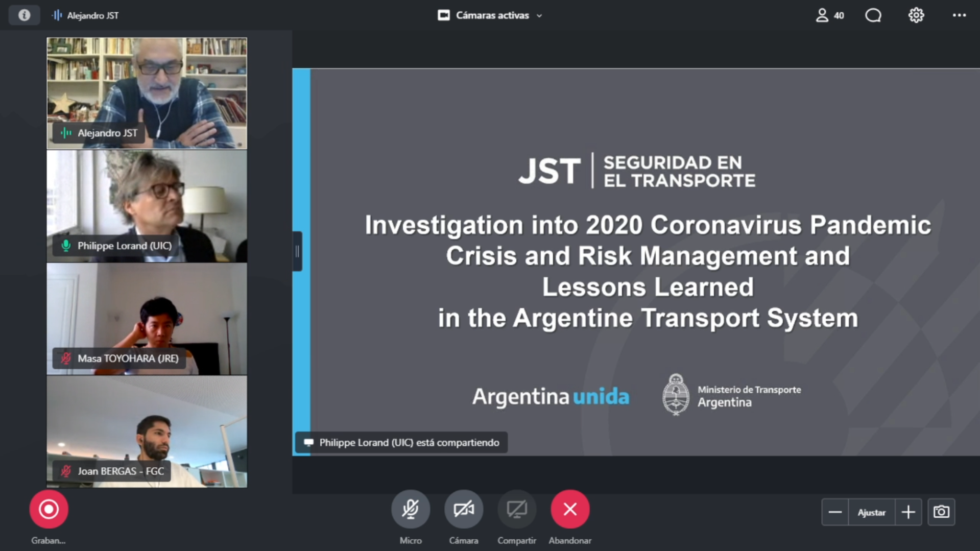Select Masa TOYOHARA (JRE) video thumbnail
This screenshot has height=551, width=980.
point(147,319)
